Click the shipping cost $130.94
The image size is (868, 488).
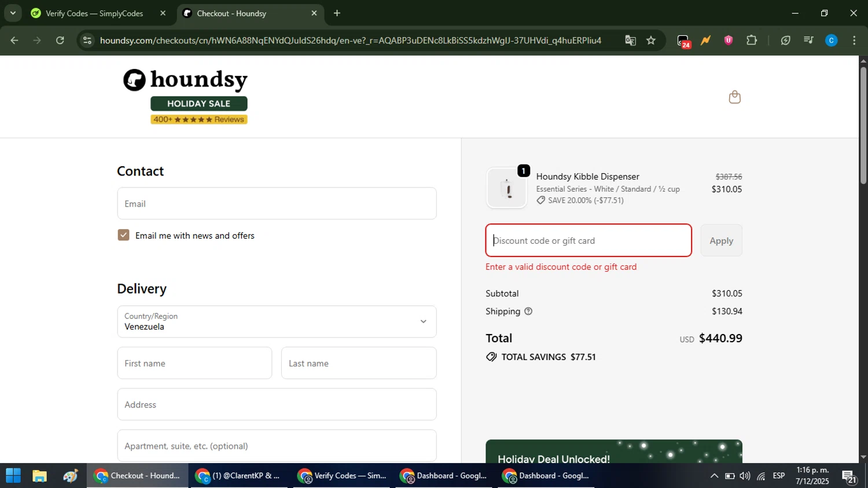[727, 311]
